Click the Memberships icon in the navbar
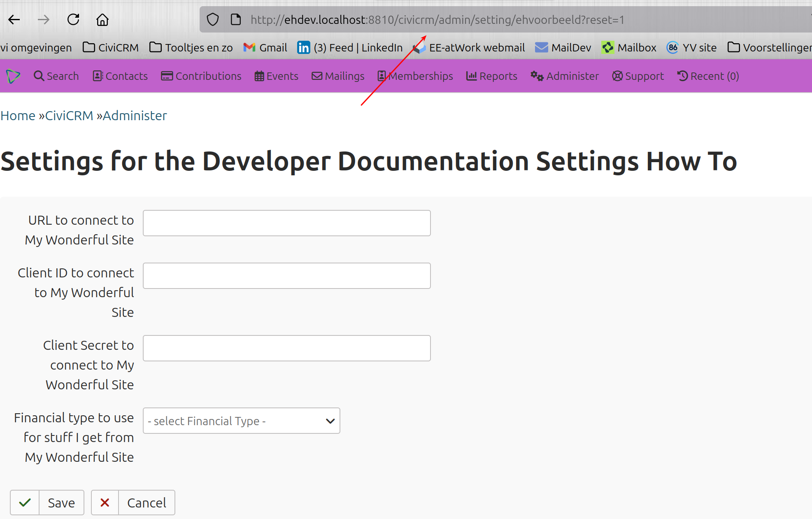The image size is (812, 519). [x=381, y=76]
